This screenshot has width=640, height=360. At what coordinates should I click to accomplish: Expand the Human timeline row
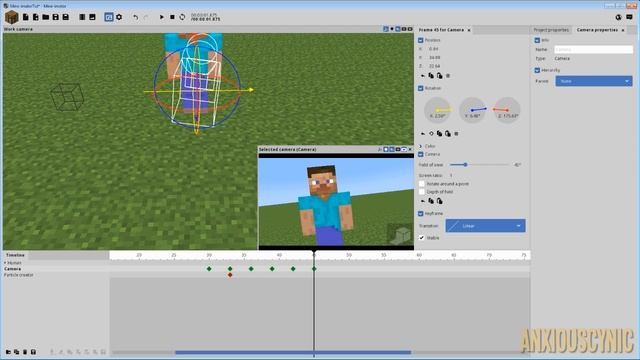point(5,263)
